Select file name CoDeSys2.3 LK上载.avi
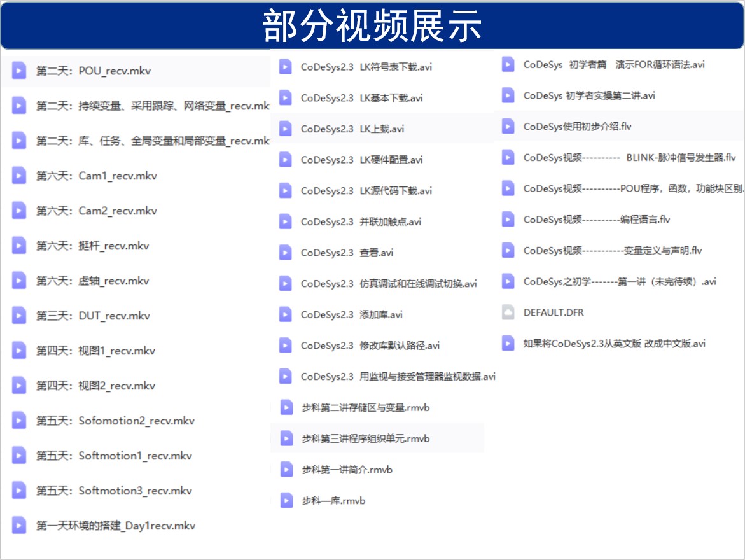745x560 pixels. pos(352,129)
